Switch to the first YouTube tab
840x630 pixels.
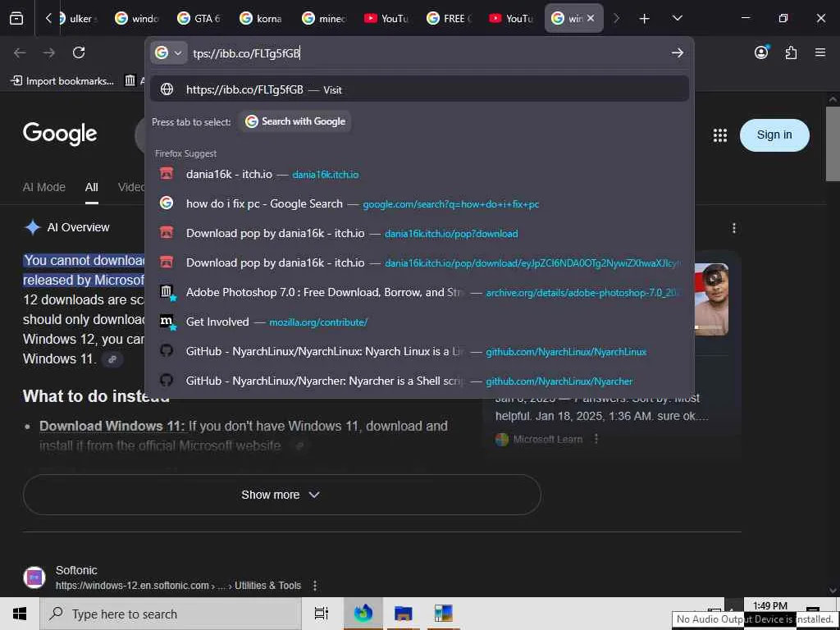[x=386, y=18]
